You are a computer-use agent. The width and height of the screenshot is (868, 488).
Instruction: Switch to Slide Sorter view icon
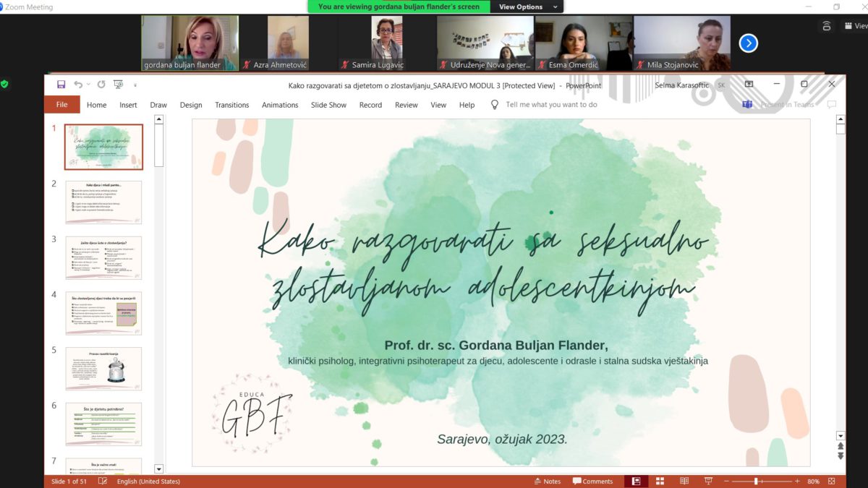tap(660, 481)
